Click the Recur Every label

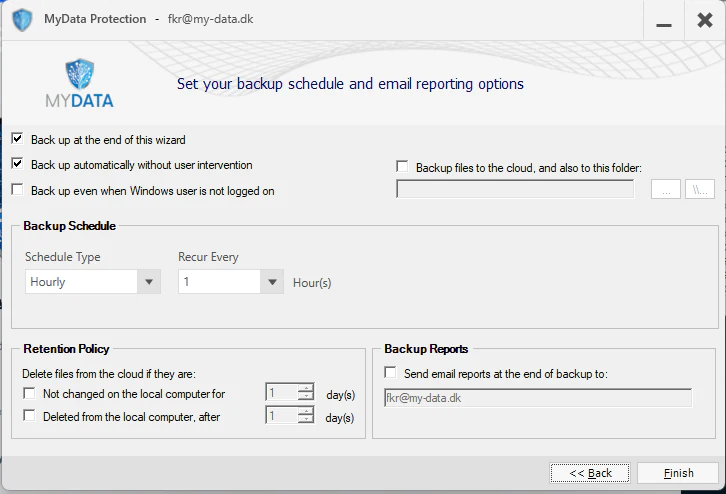click(x=208, y=257)
